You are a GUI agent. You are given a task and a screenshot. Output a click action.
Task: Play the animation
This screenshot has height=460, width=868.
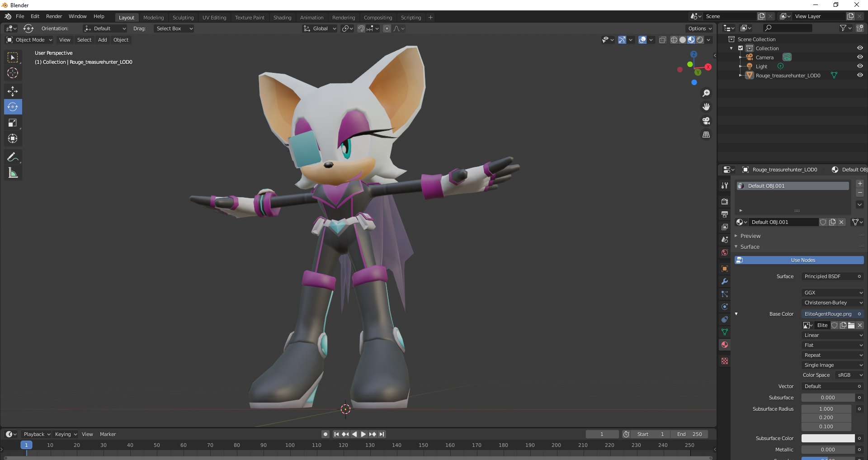click(x=363, y=434)
